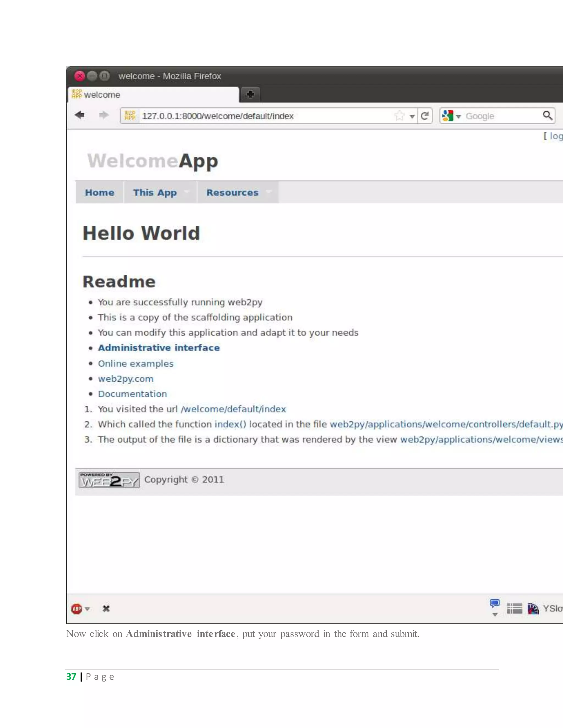Screen dimensions: 563x728
Task: Open the Administrative interface link
Action: 159,348
